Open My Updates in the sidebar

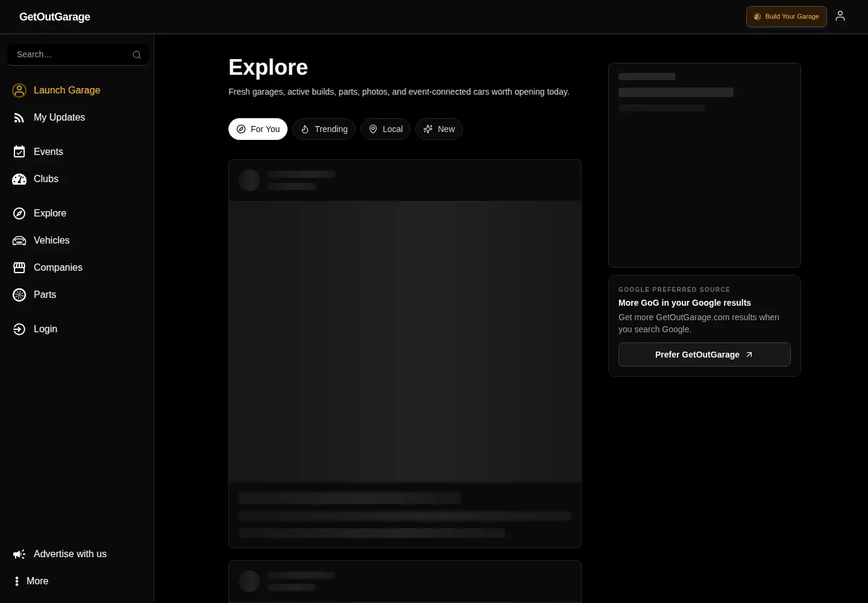(59, 118)
